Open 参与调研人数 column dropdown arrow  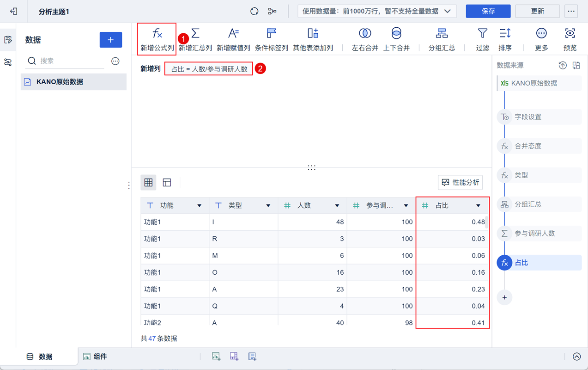point(406,206)
